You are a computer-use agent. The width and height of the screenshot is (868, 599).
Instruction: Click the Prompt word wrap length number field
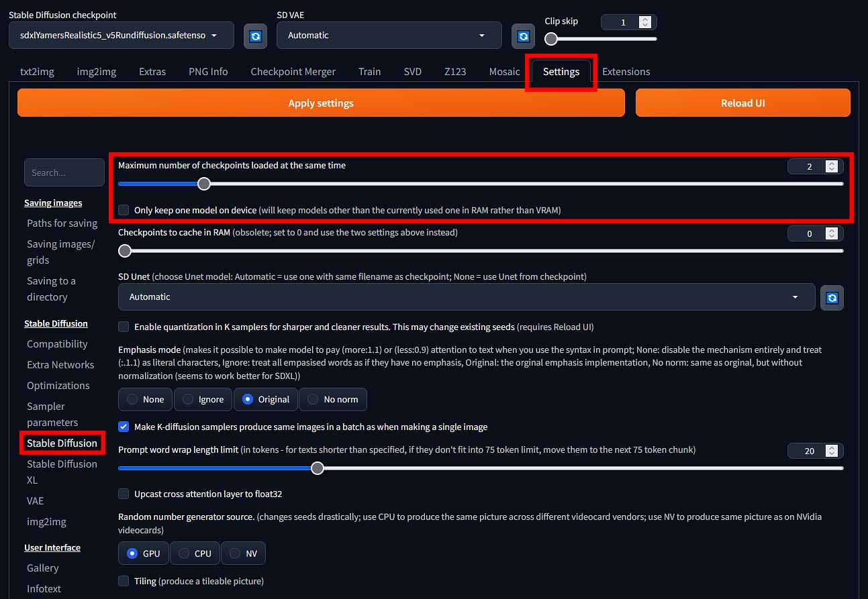coord(815,451)
